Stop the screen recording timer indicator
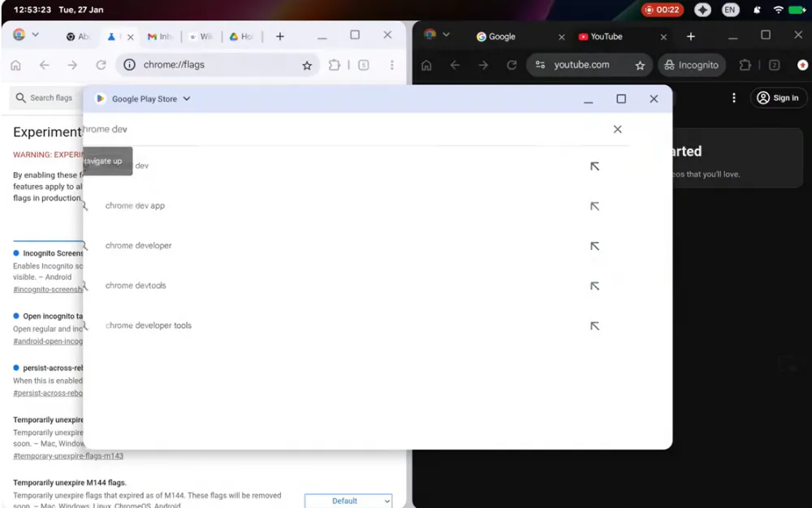812x508 pixels. coord(662,10)
